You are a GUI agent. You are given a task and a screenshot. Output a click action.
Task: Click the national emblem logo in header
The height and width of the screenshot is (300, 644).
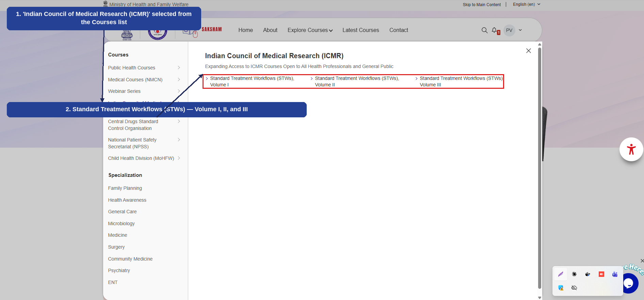click(x=127, y=35)
